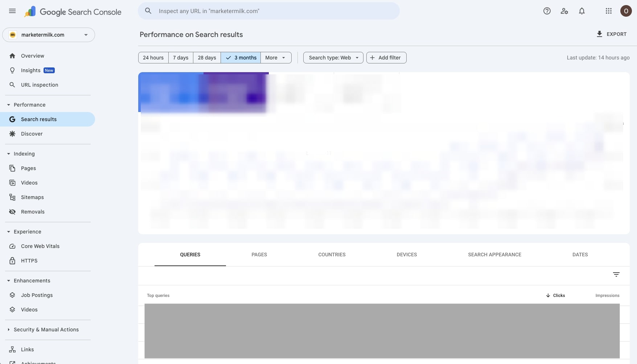Click the Export download icon
The height and width of the screenshot is (364, 637).
click(600, 34)
